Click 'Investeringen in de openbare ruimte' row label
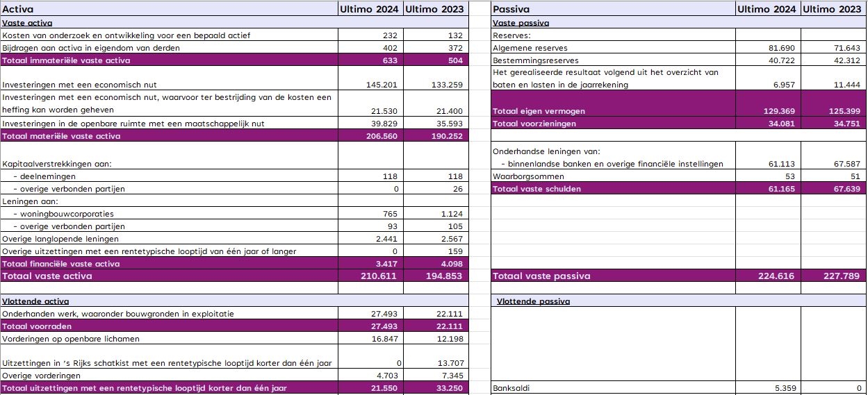 tap(134, 124)
